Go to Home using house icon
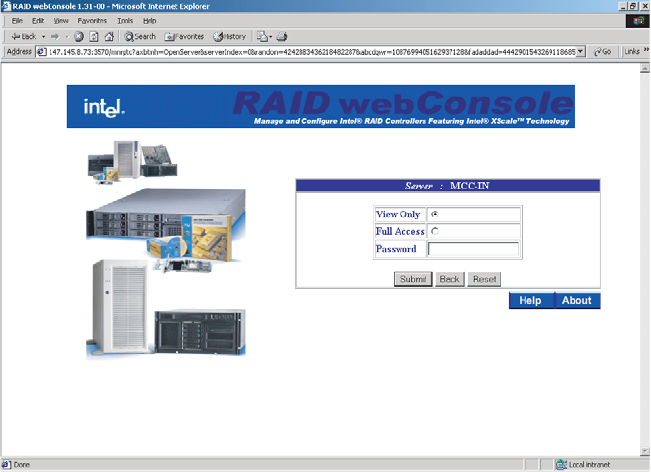The height and width of the screenshot is (472, 651). click(109, 37)
